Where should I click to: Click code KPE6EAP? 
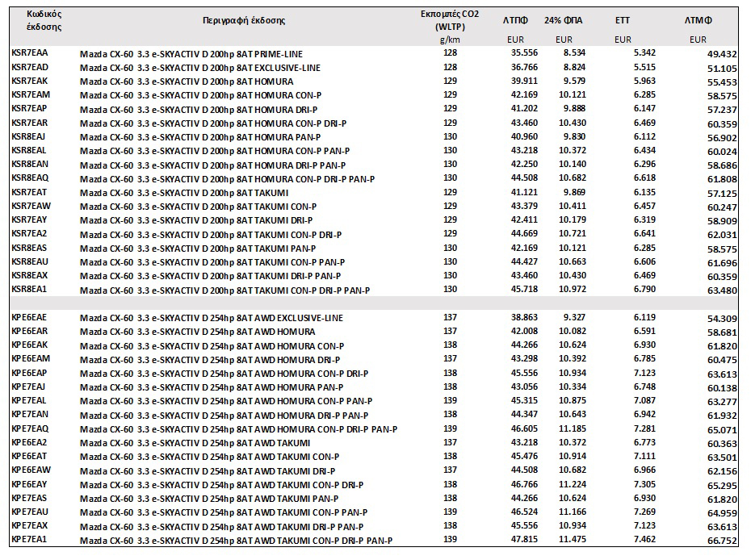click(x=29, y=373)
